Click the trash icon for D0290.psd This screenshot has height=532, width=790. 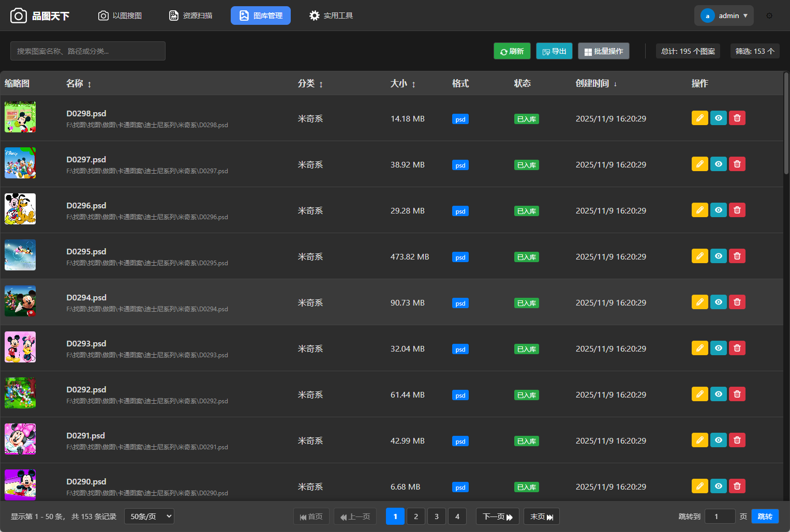(737, 487)
